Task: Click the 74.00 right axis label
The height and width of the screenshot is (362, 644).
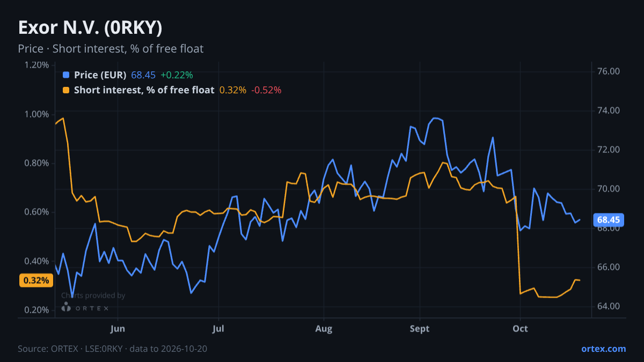Action: [609, 110]
